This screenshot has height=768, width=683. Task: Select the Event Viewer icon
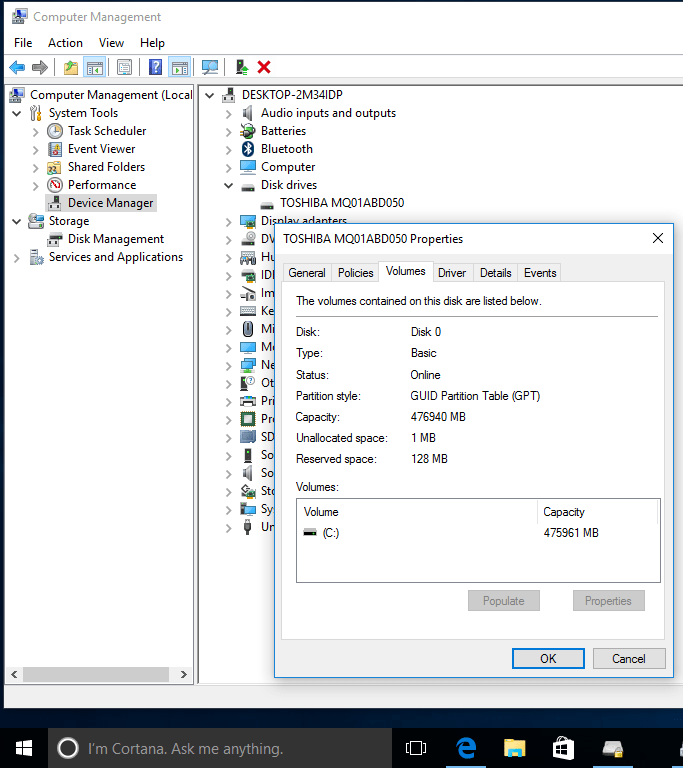pyautogui.click(x=55, y=149)
